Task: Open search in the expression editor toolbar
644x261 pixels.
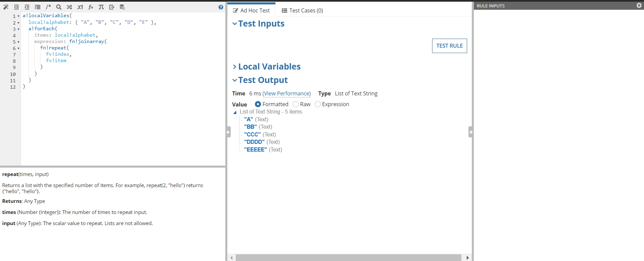Action: (x=59, y=7)
